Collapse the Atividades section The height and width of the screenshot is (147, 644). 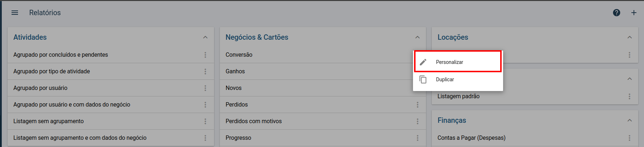(x=205, y=37)
